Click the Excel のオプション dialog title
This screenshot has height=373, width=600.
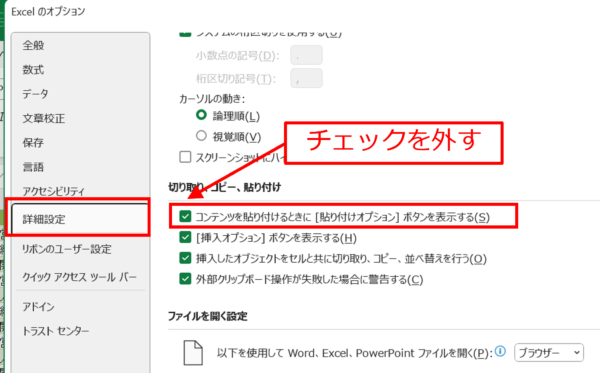point(48,11)
